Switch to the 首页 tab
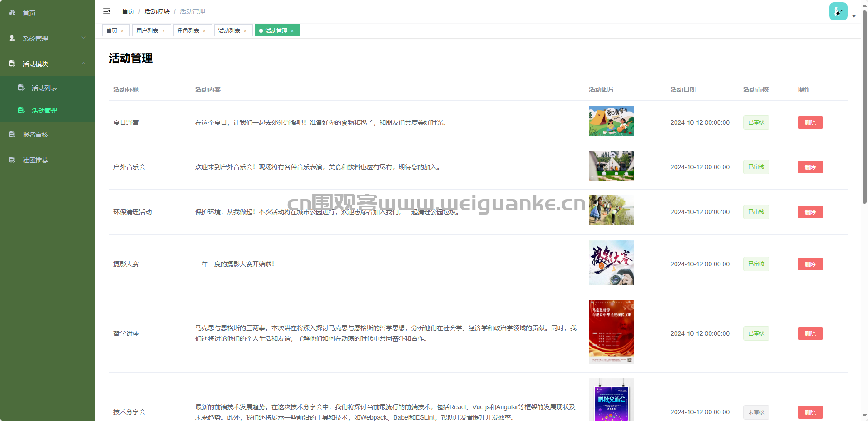The width and height of the screenshot is (868, 421). click(x=112, y=31)
